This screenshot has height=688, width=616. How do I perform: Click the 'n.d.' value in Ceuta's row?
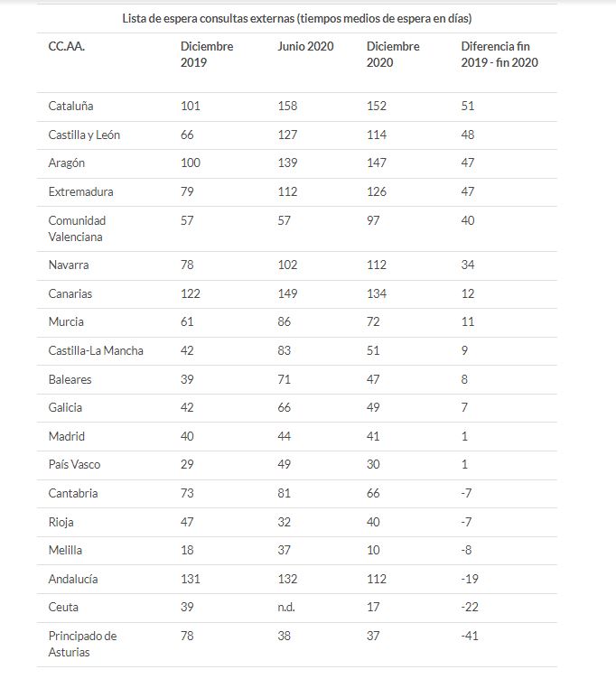(x=286, y=608)
